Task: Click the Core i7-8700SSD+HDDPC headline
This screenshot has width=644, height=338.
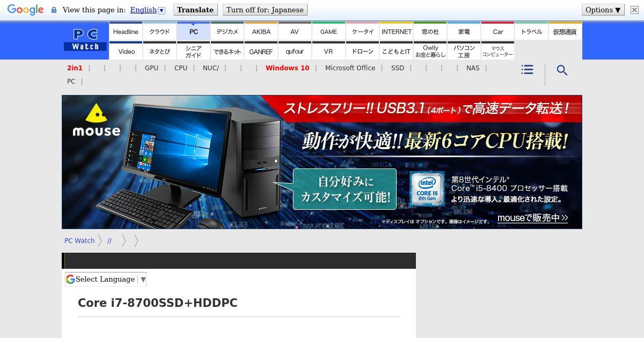Action: 158,303
